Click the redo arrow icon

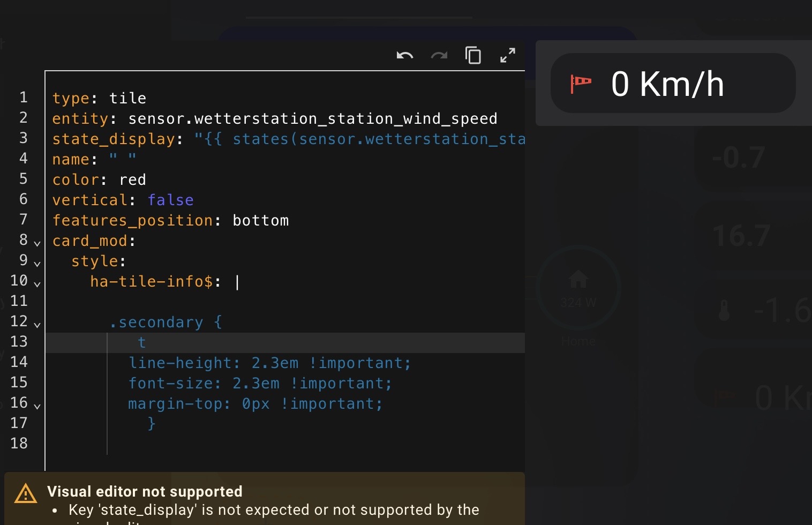point(439,56)
